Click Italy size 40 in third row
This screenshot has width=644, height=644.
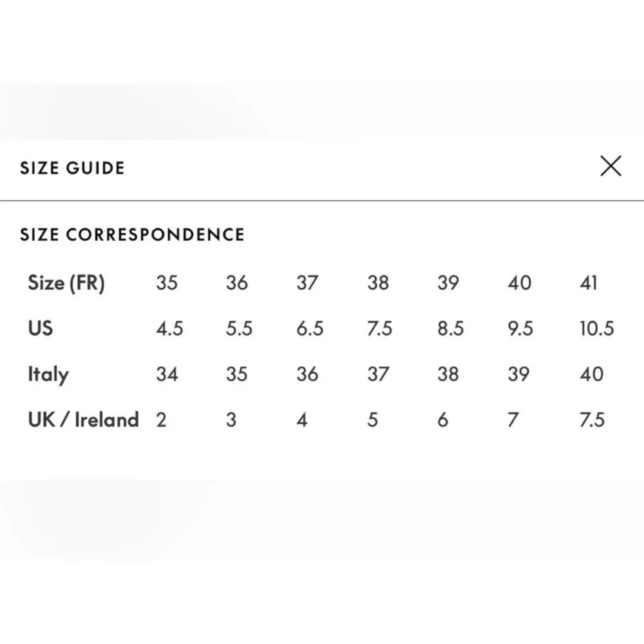tap(591, 374)
